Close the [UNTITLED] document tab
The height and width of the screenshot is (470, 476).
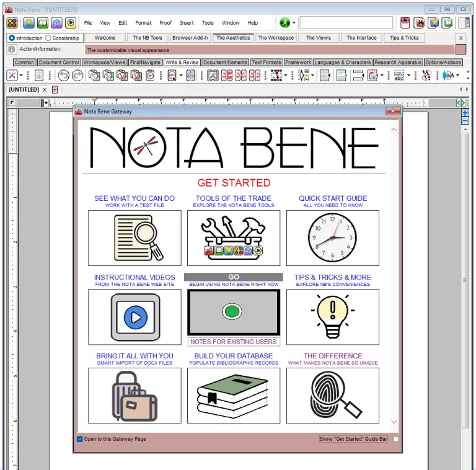(x=45, y=89)
